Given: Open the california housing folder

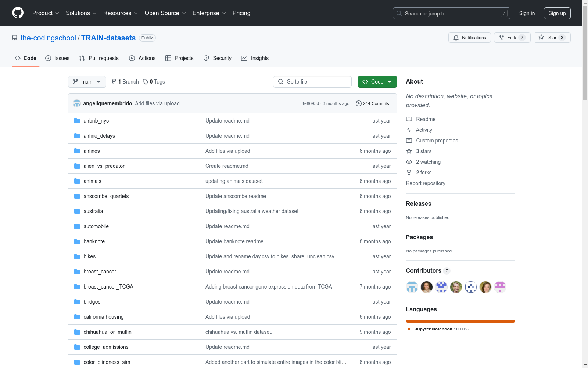Looking at the screenshot, I should [104, 317].
